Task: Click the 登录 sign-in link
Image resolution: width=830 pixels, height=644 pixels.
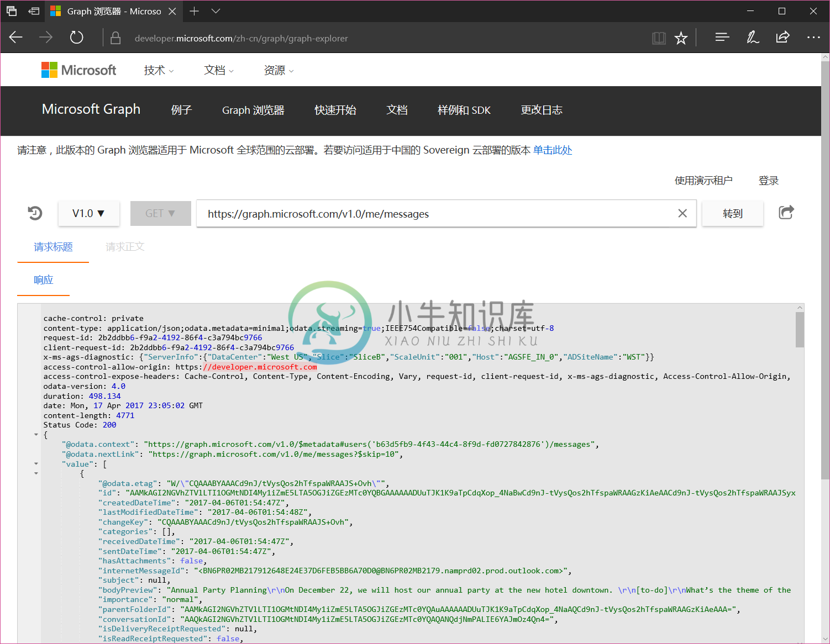Action: pyautogui.click(x=769, y=181)
